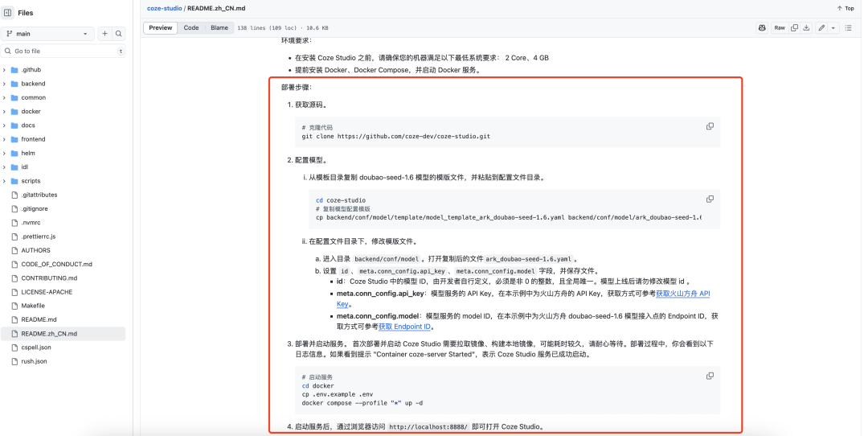Edit this file with pencil icon

pyautogui.click(x=821, y=27)
